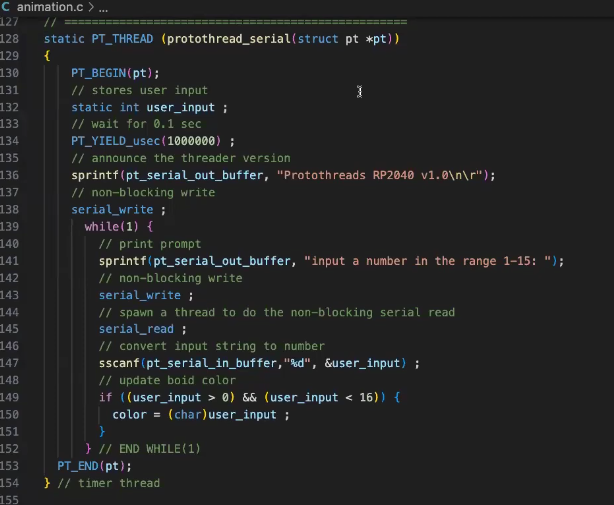Click the C file icon in breadcrumb
614x505 pixels.
(7, 7)
